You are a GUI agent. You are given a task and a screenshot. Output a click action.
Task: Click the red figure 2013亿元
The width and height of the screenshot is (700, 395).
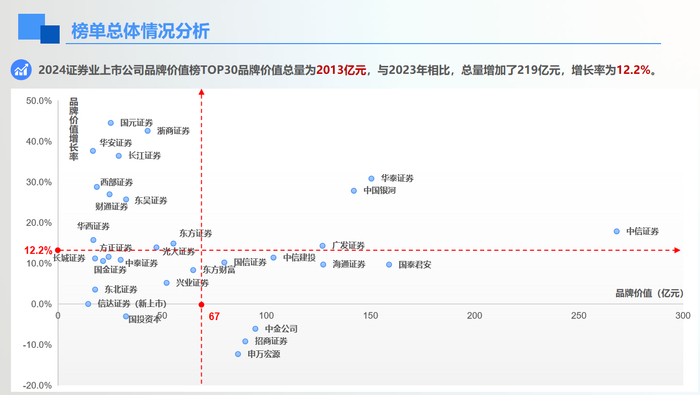click(341, 70)
